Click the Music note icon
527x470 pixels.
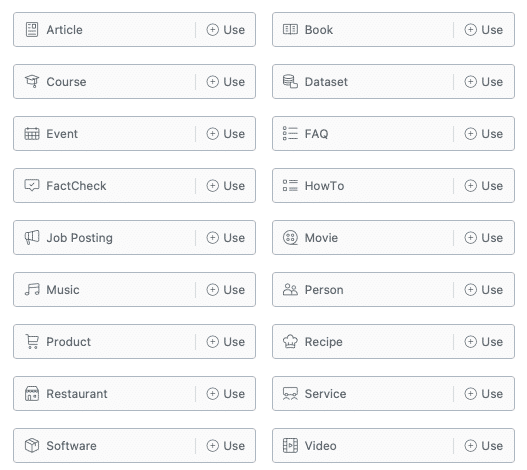pos(32,289)
